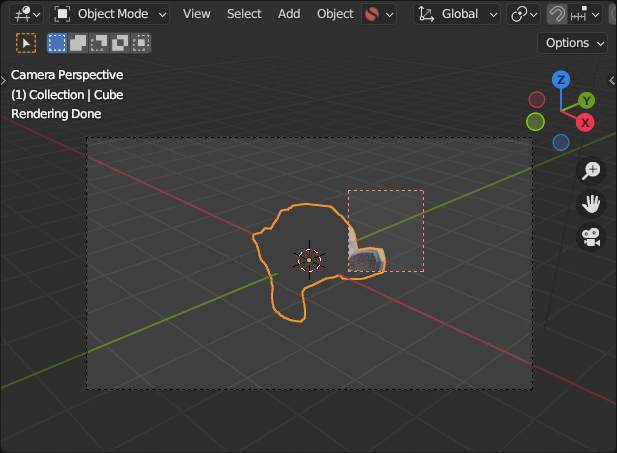Image resolution: width=617 pixels, height=453 pixels.
Task: Open Global transform orientation dropdown
Action: pyautogui.click(x=457, y=14)
